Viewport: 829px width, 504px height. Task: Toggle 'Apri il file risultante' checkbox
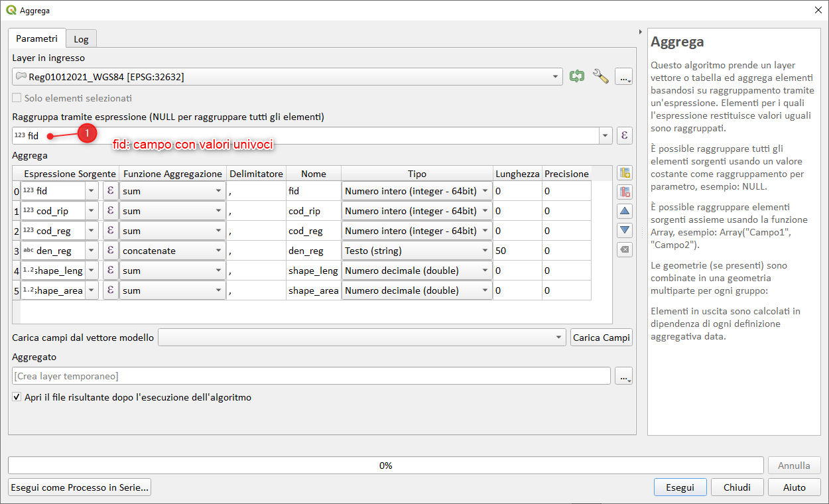17,397
